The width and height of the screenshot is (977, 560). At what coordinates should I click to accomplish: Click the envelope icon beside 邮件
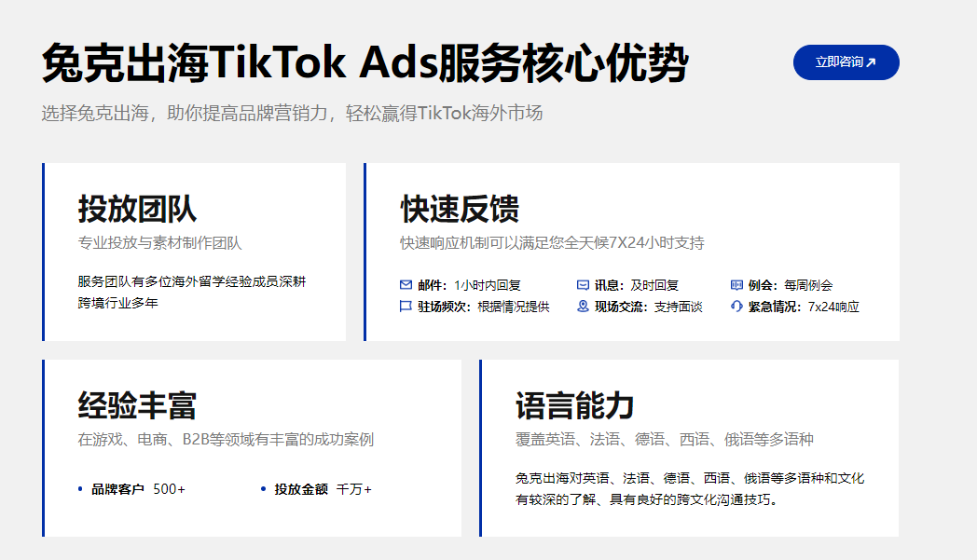(x=406, y=285)
